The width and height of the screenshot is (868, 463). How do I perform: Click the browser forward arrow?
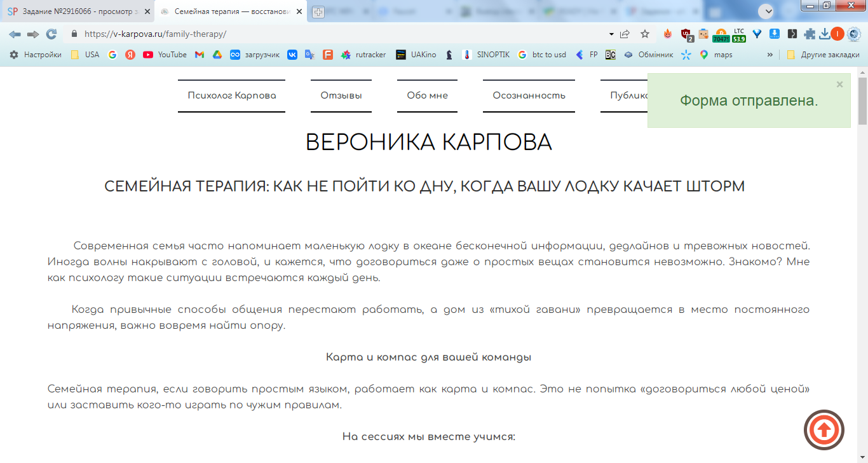point(33,34)
